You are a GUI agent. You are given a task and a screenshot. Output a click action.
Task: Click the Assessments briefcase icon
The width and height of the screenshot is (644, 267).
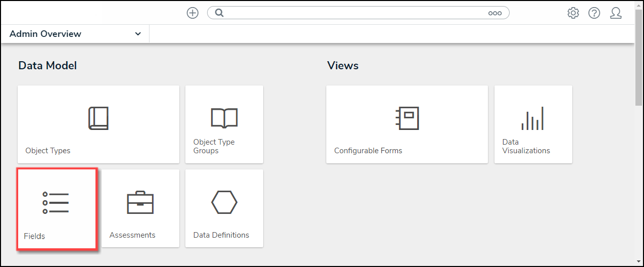(140, 202)
